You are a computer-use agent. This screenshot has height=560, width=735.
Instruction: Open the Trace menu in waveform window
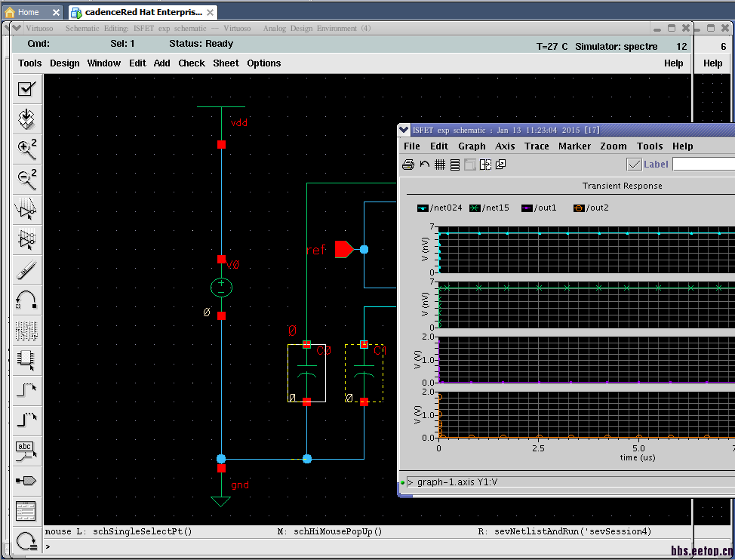[x=537, y=146]
